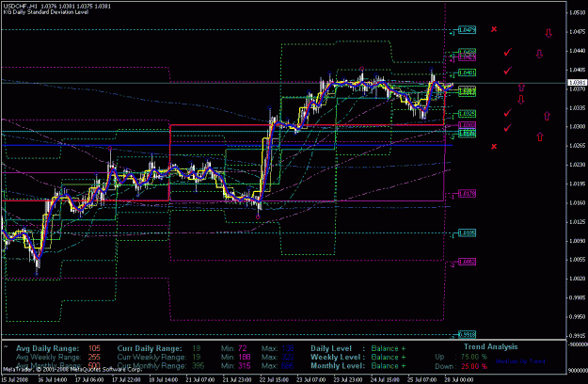The image size is (588, 384).
Task: Click the up arrow near the 1.0335 axis price
Action: pos(547,116)
